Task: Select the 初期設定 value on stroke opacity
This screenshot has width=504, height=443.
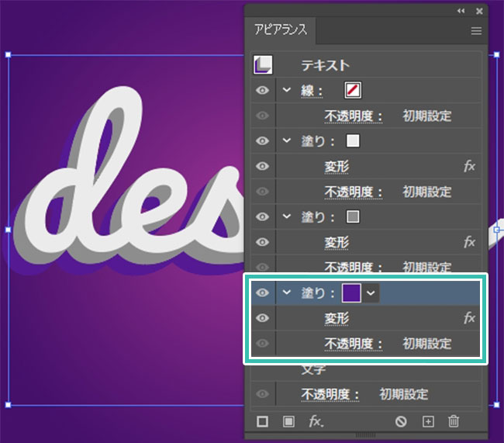Action: 427,116
